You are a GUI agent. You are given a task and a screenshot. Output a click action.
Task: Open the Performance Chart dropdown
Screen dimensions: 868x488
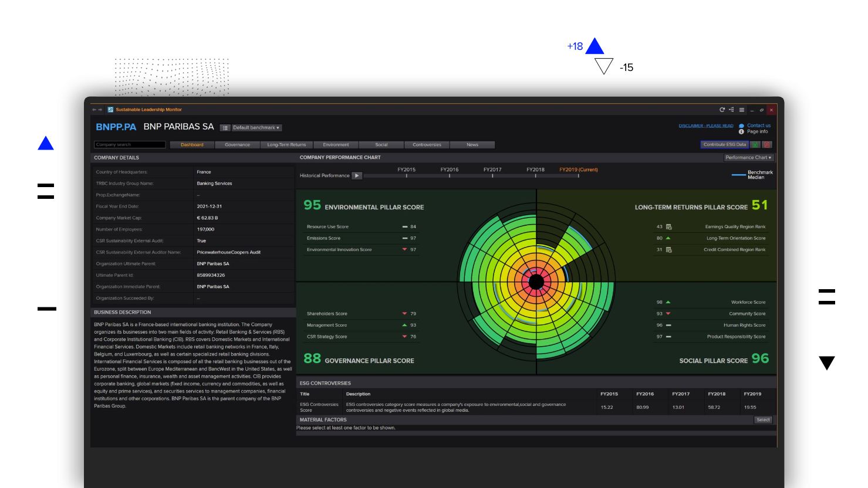[x=748, y=158]
